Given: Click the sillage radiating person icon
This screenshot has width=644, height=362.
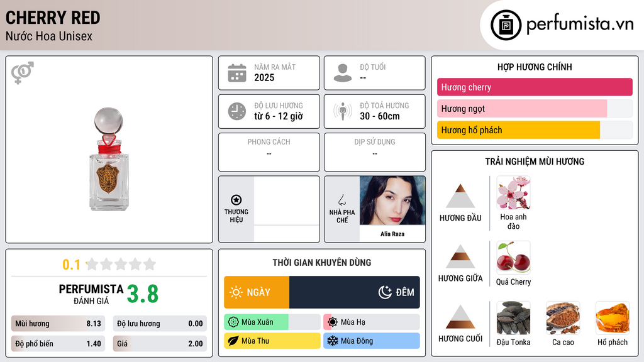Looking at the screenshot, I should pos(343,111).
